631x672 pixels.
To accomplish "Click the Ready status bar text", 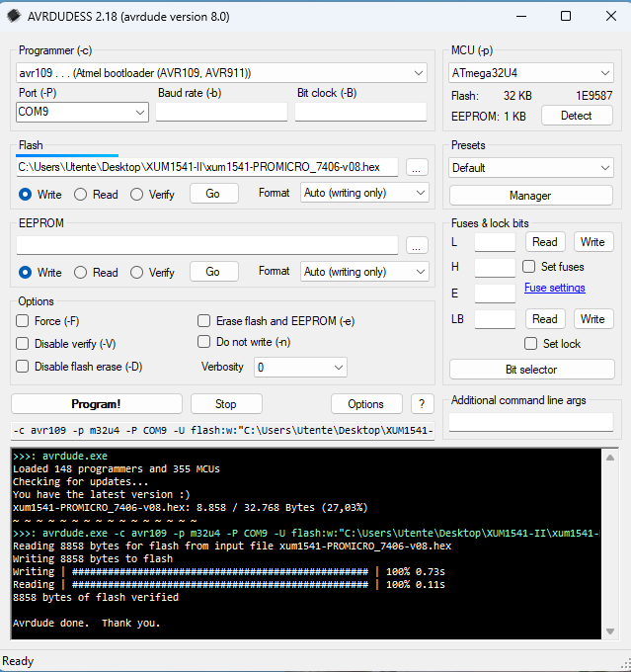I will tap(18, 661).
